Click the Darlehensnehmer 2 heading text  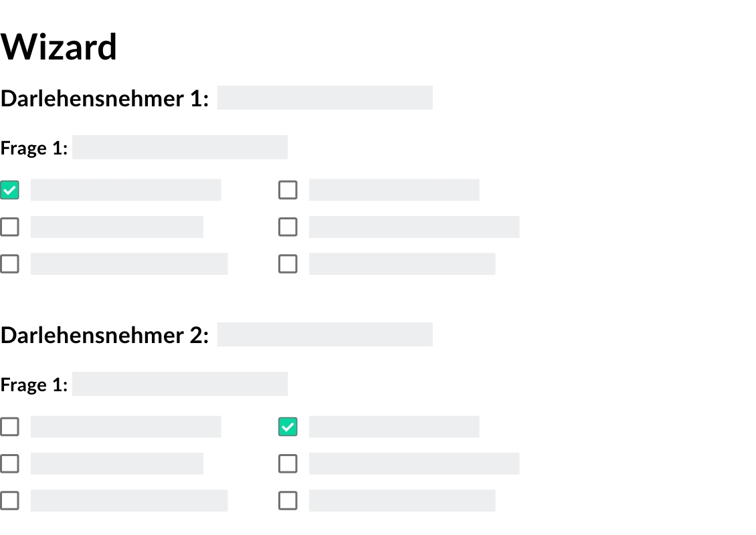104,336
